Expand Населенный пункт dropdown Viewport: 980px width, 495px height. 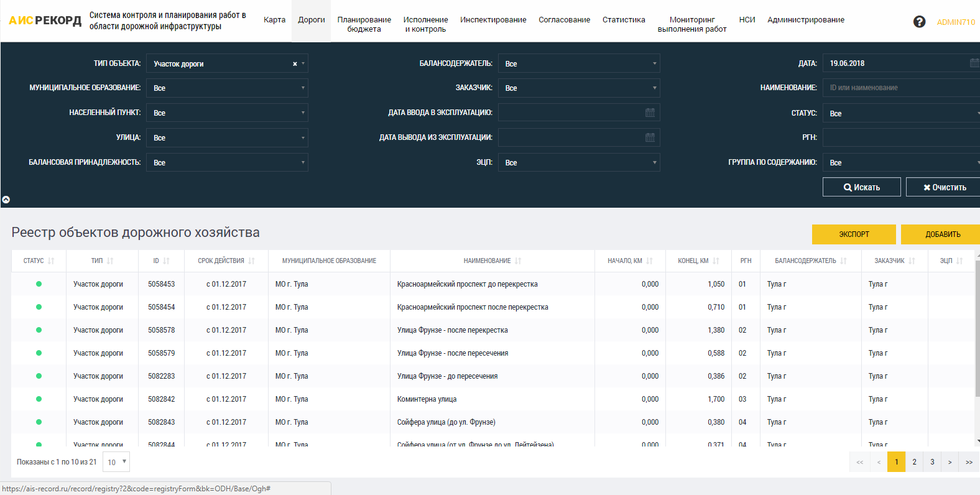[x=227, y=113]
